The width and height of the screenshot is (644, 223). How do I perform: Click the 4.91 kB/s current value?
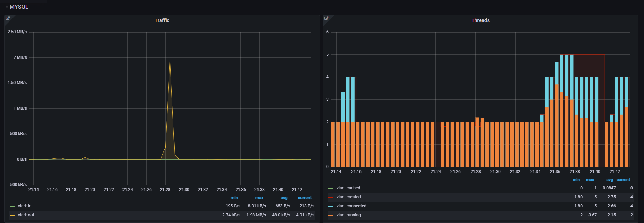pos(305,215)
